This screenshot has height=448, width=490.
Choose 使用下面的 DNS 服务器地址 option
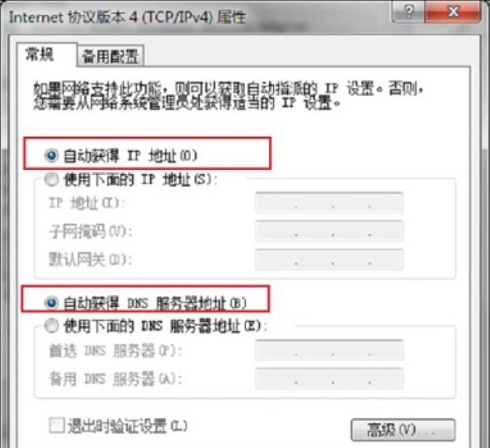coord(51,326)
